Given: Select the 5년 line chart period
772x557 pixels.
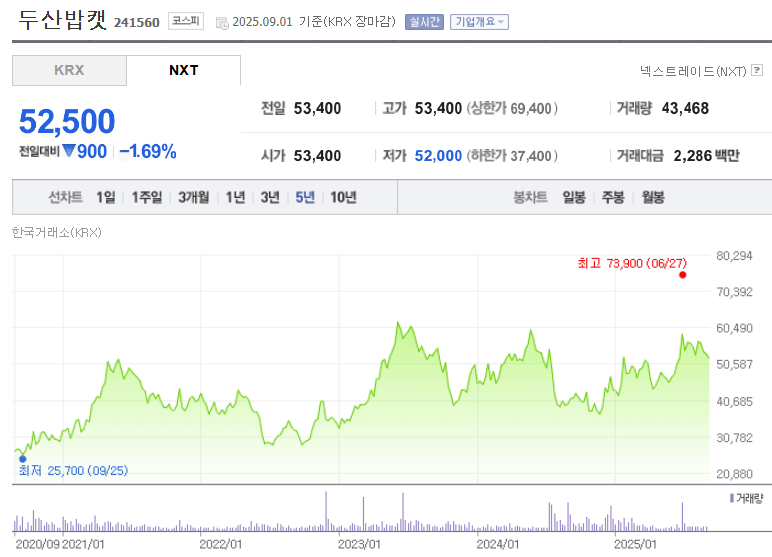Looking at the screenshot, I should [305, 197].
